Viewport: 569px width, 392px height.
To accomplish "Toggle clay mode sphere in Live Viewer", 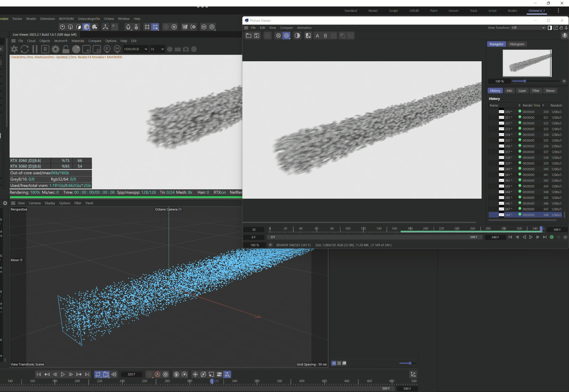I will (x=76, y=49).
